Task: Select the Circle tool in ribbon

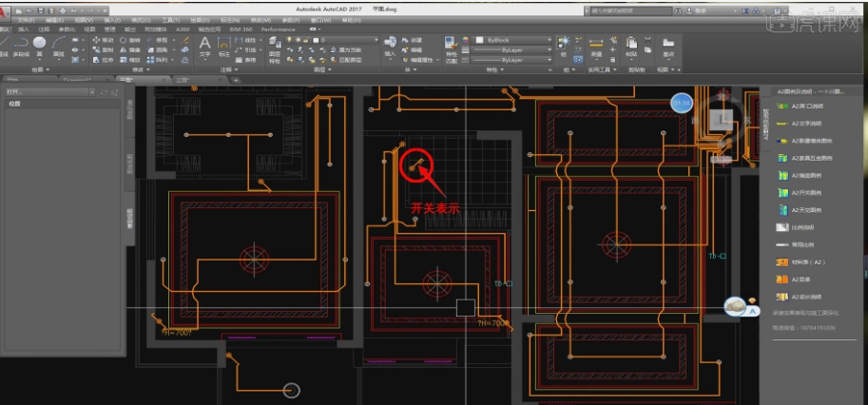Action: (39, 44)
